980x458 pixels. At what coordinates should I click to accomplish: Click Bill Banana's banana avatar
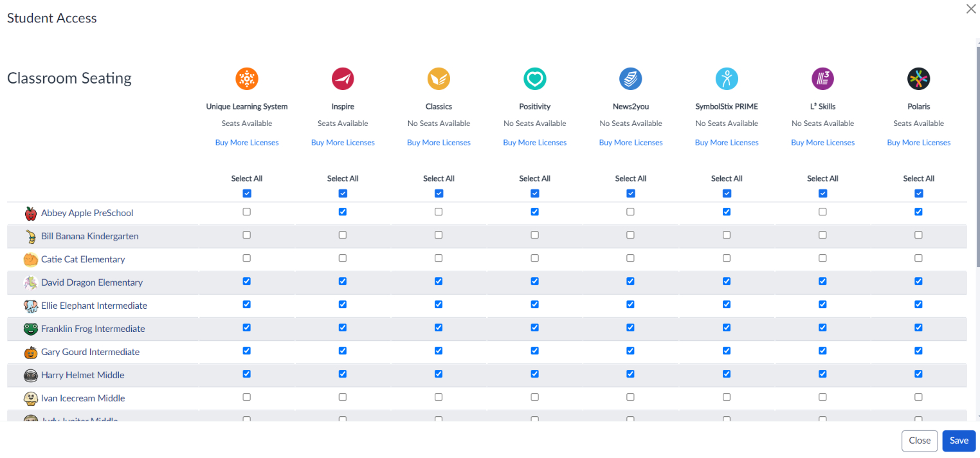tap(30, 236)
